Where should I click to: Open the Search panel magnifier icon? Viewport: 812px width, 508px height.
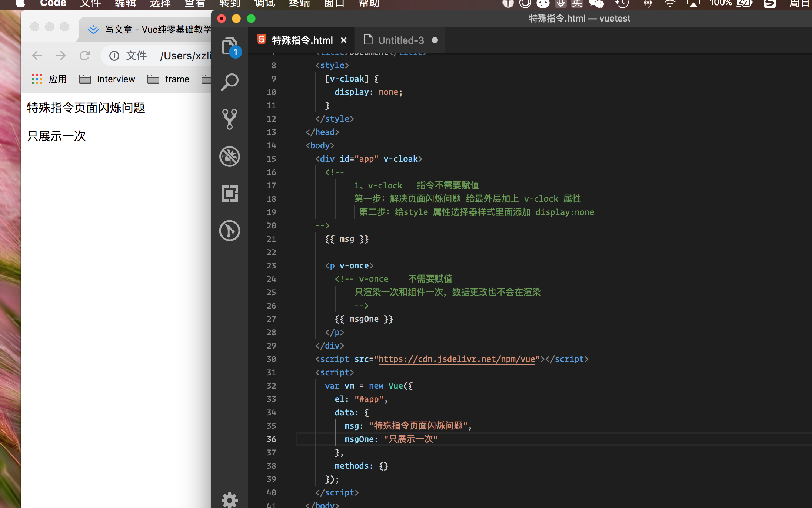[x=230, y=82]
